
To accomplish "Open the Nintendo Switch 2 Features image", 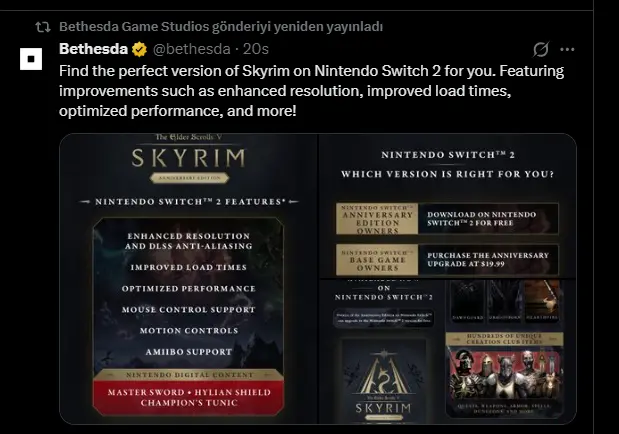I will [x=188, y=279].
